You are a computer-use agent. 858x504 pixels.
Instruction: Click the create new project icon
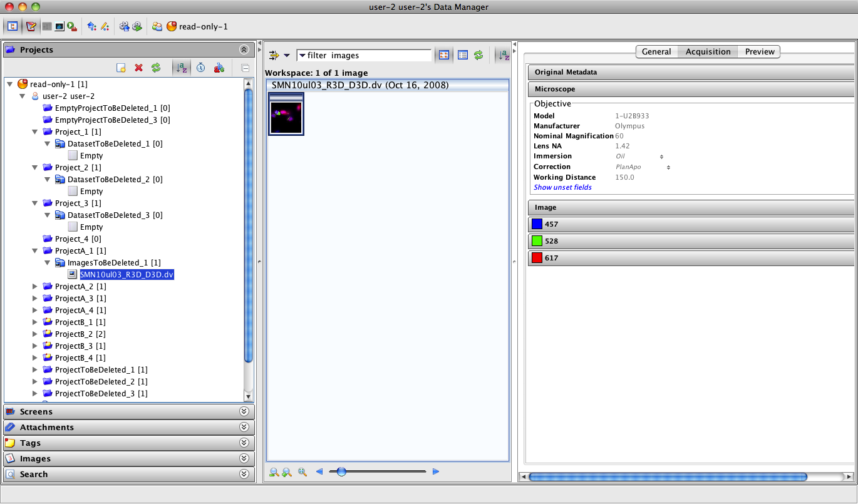pos(121,68)
